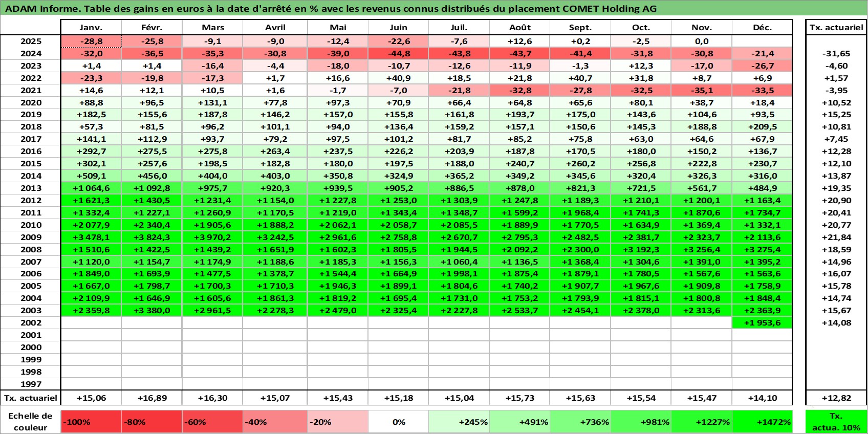Click the 2023 Déc. cell showing -26,7
This screenshot has width=868, height=434.
click(762, 66)
